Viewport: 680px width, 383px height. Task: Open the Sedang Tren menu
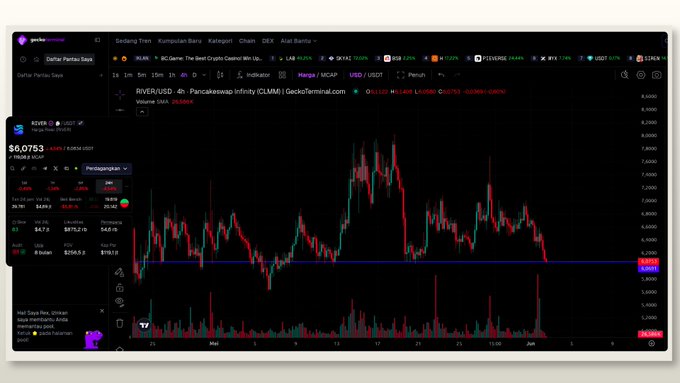coord(133,41)
